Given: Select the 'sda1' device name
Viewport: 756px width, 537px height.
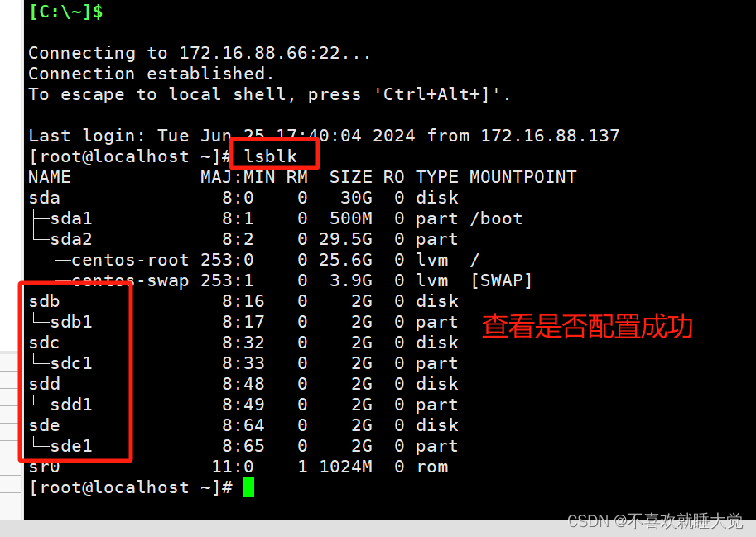Looking at the screenshot, I should coord(71,218).
